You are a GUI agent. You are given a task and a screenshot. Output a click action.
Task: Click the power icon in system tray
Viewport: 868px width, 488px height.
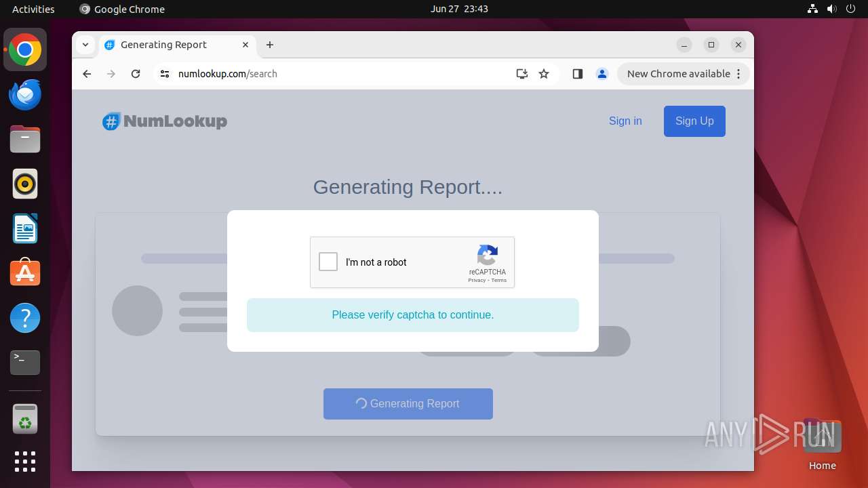pyautogui.click(x=850, y=9)
